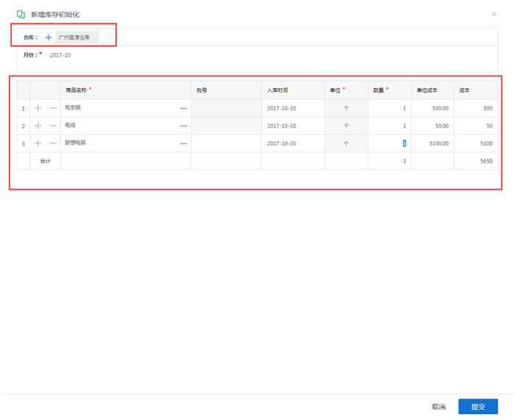The width and height of the screenshot is (515, 420).
Task: Open the product picker ellipsis for 电饭锅
Action: pos(183,109)
